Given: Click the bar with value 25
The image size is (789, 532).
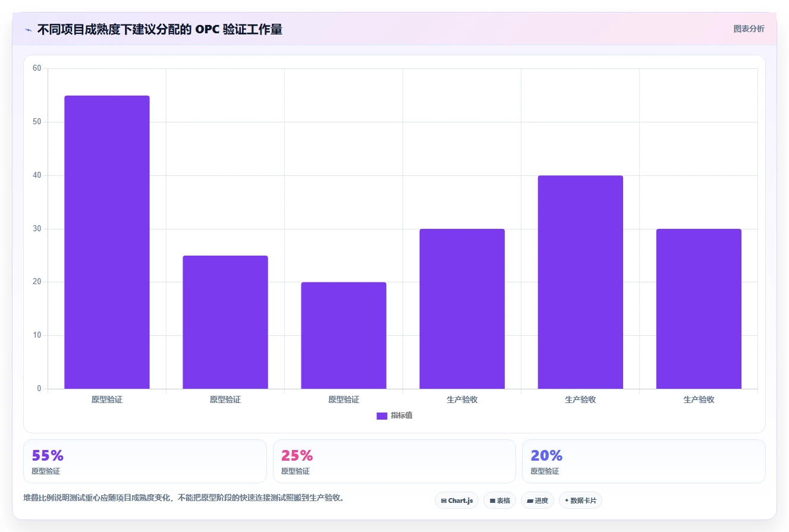Looking at the screenshot, I should point(225,322).
